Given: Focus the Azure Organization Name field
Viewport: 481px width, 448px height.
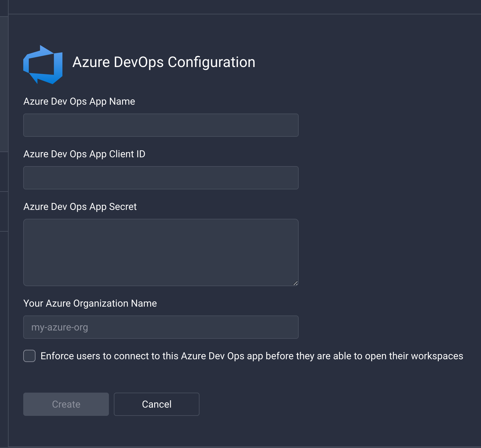Looking at the screenshot, I should click(161, 327).
